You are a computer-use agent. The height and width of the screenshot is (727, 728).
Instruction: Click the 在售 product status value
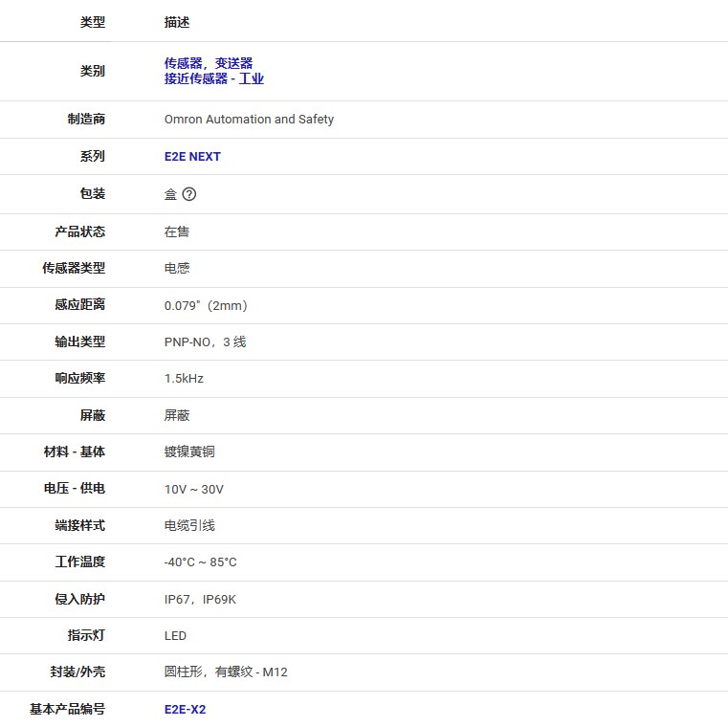(177, 231)
